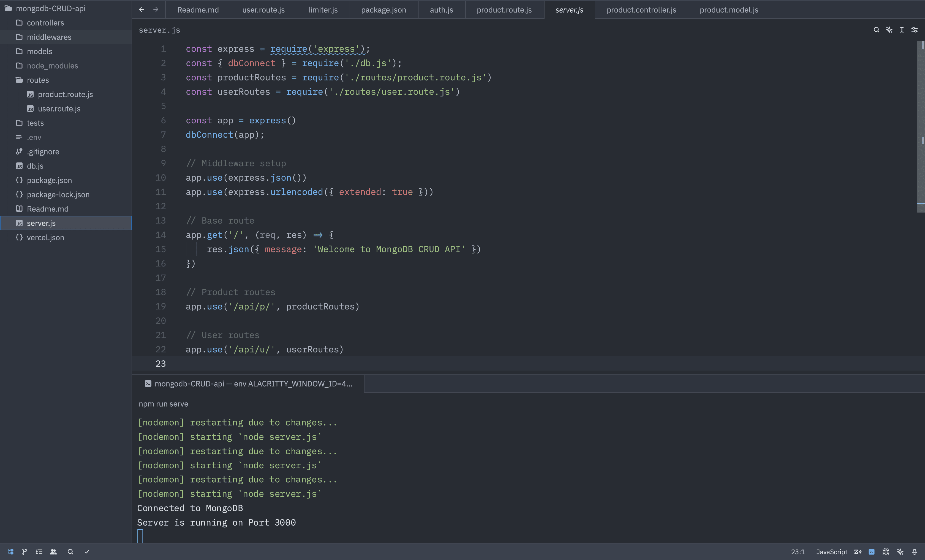925x560 pixels.
Task: Switch to the package.json tab
Action: click(x=384, y=10)
